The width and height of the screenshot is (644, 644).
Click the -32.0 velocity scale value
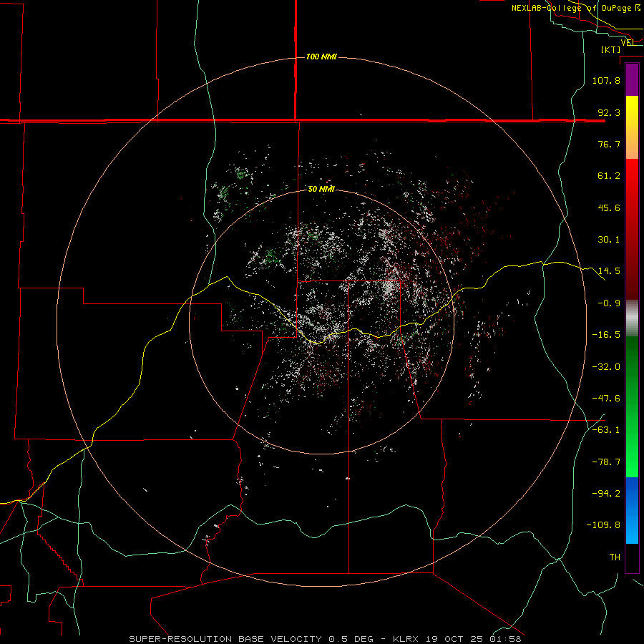click(x=606, y=367)
